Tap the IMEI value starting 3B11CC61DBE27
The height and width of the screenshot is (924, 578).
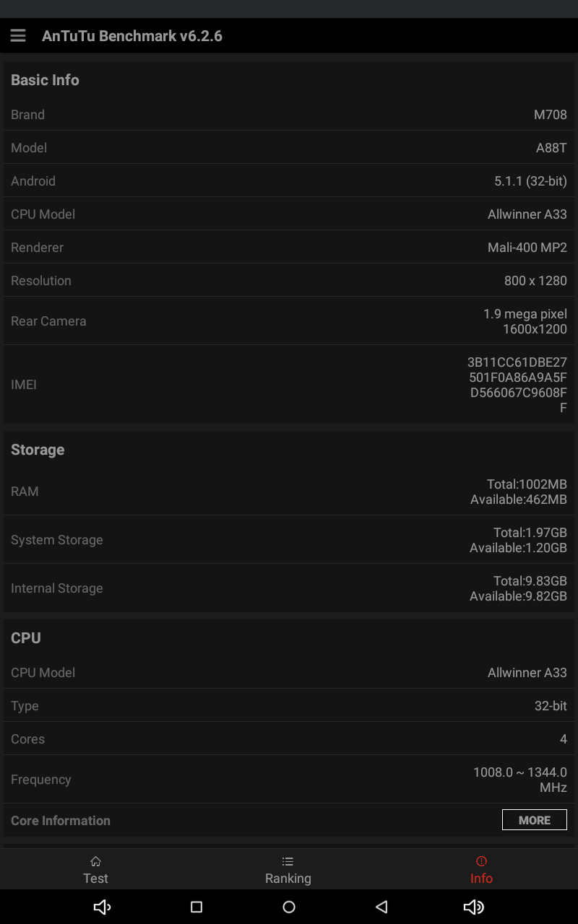517,385
